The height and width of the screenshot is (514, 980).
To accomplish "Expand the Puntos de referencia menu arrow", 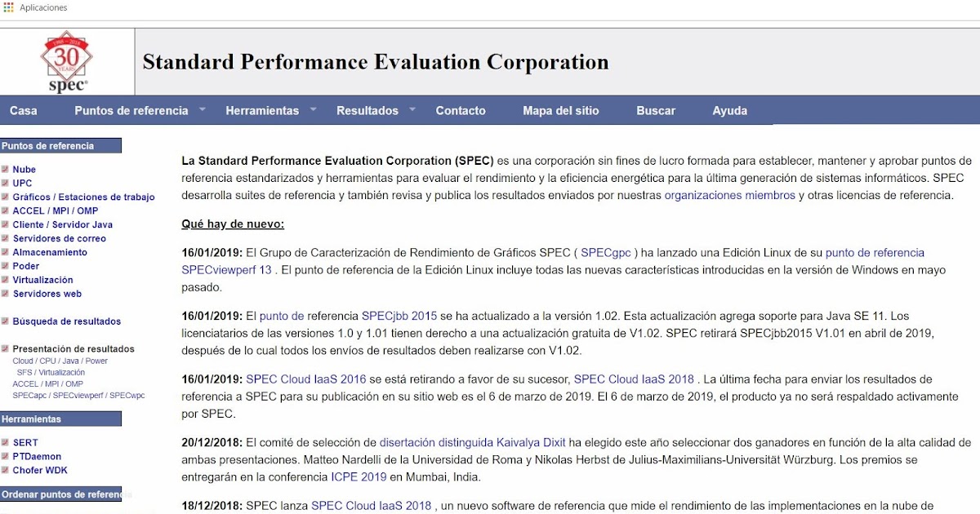I will [203, 109].
